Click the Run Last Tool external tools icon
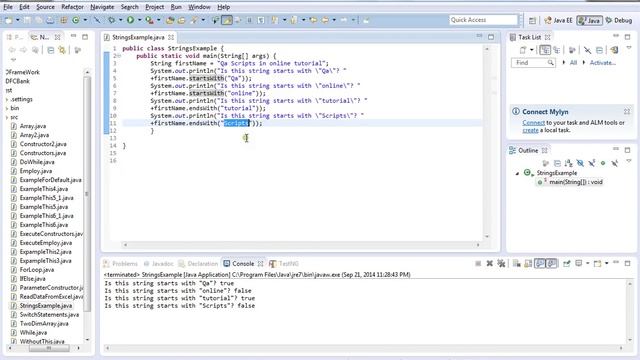Viewport: 640px width, 360px height. pyautogui.click(x=150, y=20)
